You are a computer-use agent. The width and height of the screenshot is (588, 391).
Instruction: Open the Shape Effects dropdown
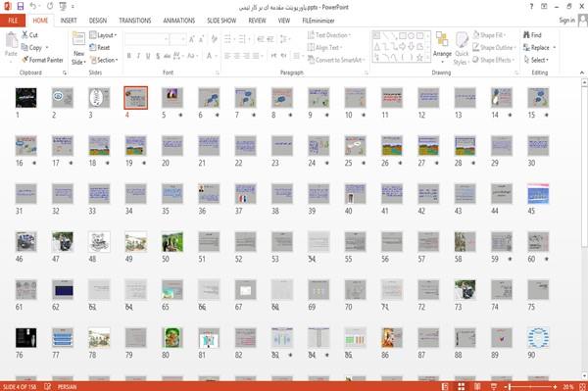click(493, 60)
